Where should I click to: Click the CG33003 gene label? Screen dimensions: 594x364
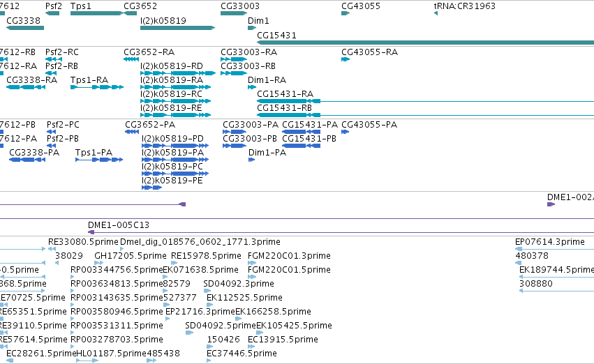point(240,6)
